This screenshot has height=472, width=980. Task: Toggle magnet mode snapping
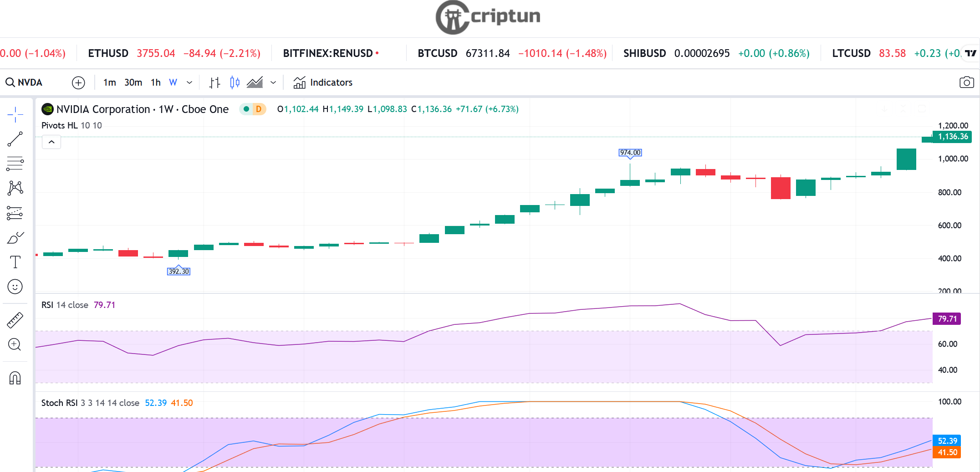(15, 378)
